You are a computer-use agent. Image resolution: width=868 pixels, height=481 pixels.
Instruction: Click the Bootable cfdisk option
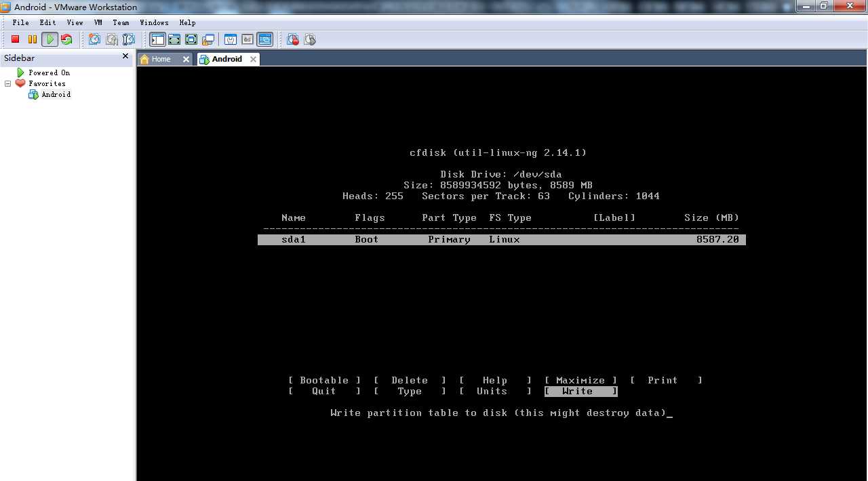tap(324, 381)
